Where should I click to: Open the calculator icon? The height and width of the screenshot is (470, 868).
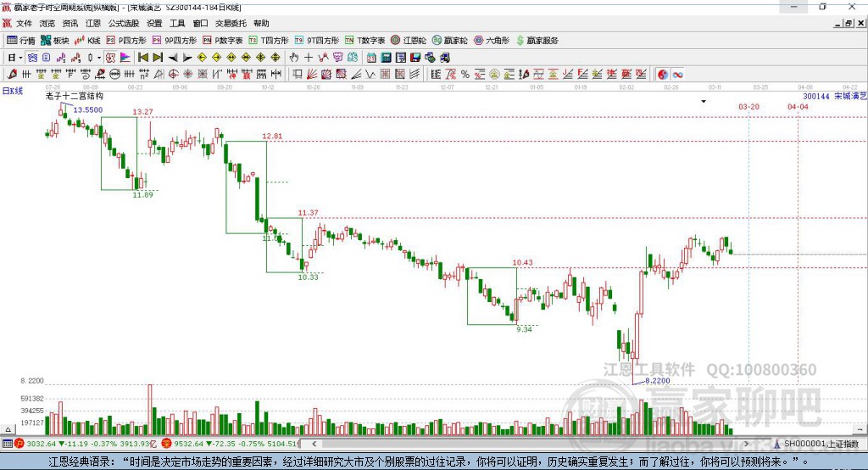tap(386, 58)
